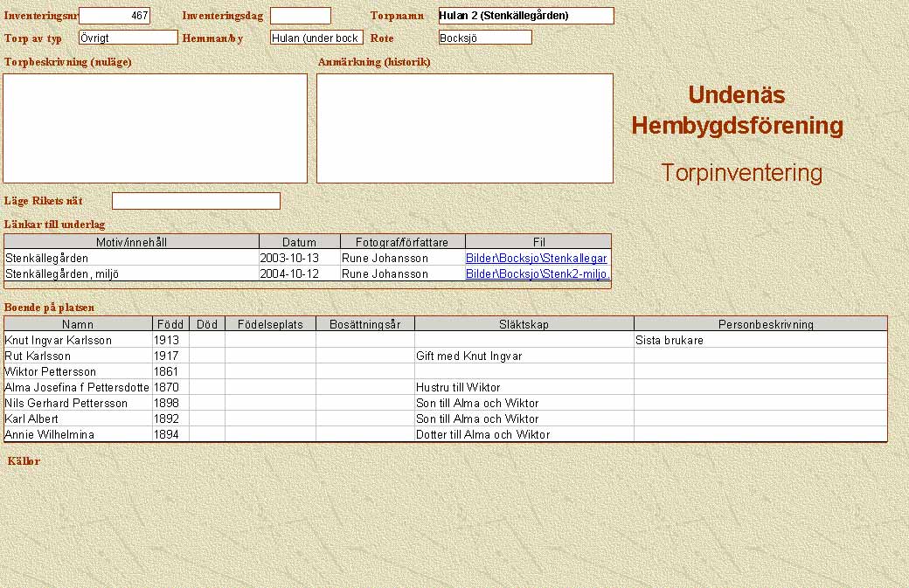Select the Torpnamn field with Hulan 2
Screen dimensions: 909x588
(x=525, y=16)
